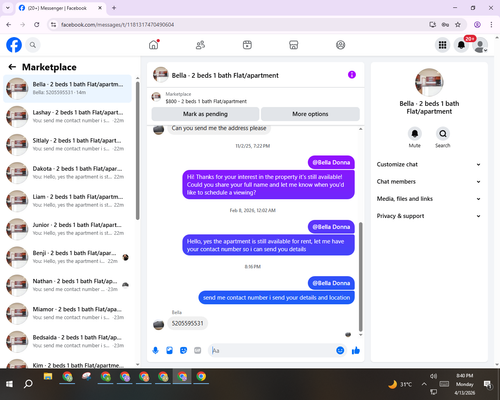Screen dimensions: 500x400
Task: Show hidden system tray icons chevron
Action: point(424,384)
